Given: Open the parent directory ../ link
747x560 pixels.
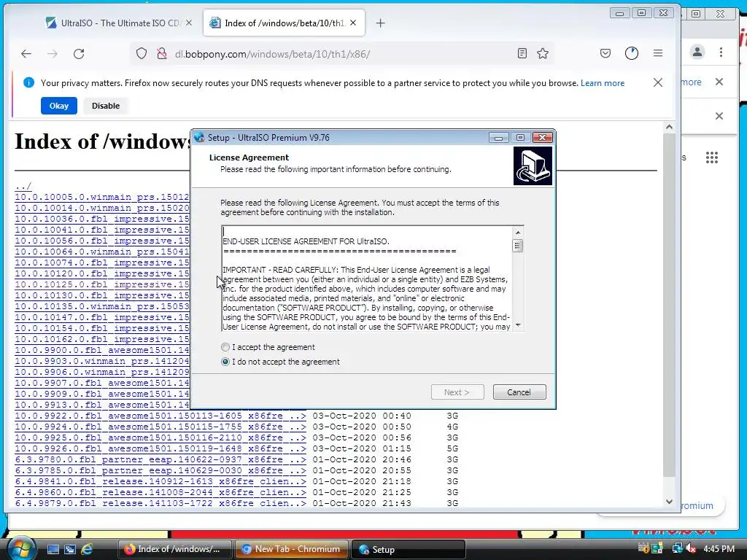Looking at the screenshot, I should coord(23,186).
